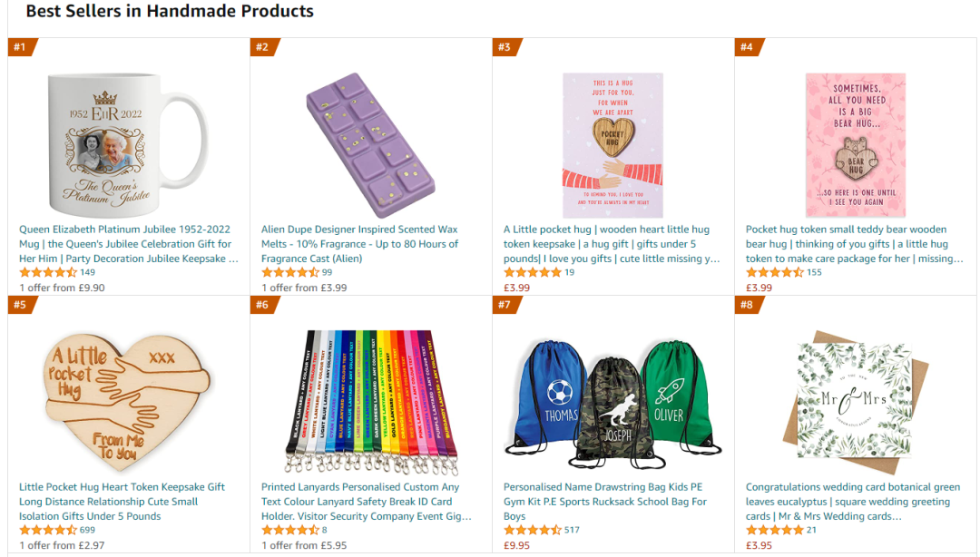The width and height of the screenshot is (980, 557).
Task: Click star rating for the Little Pocket Hug token
Action: tap(48, 530)
